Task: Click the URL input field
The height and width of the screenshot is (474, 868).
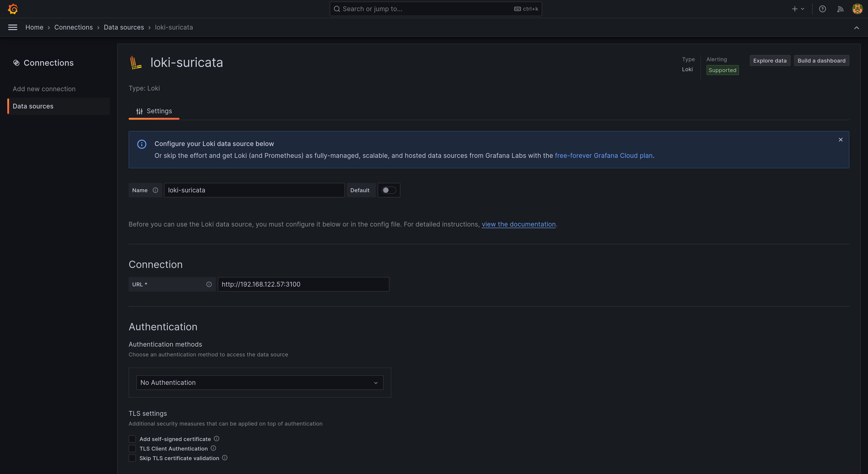Action: pos(303,284)
